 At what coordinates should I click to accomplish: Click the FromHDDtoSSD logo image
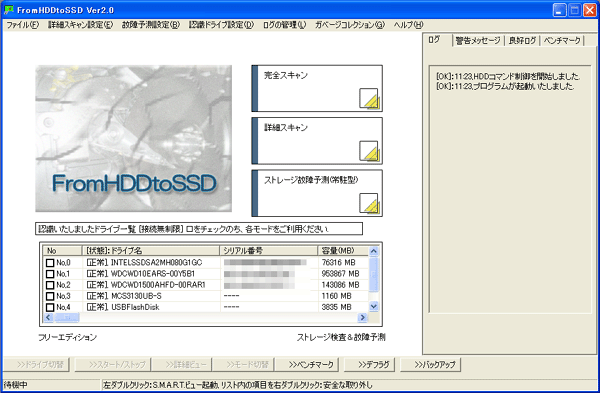point(134,139)
